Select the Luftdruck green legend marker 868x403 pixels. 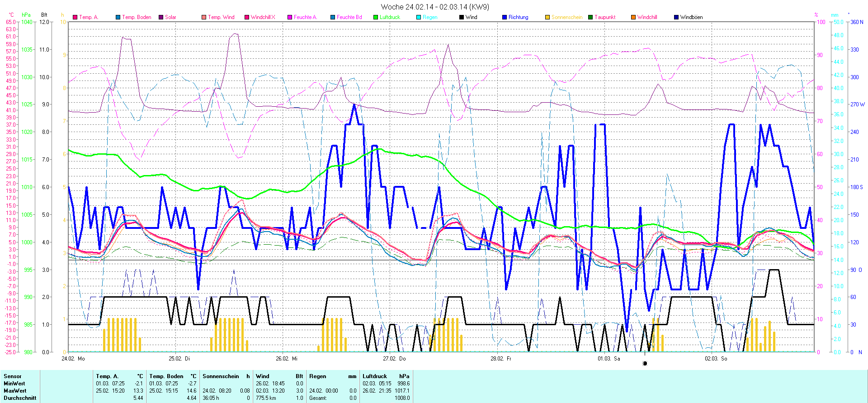[x=376, y=17]
